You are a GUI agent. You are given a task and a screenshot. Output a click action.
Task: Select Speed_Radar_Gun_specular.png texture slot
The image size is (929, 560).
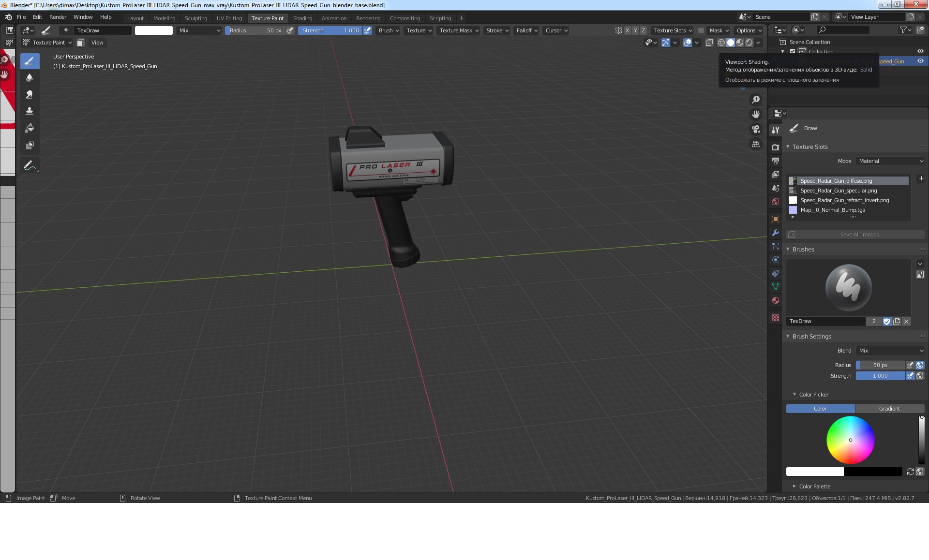(838, 191)
